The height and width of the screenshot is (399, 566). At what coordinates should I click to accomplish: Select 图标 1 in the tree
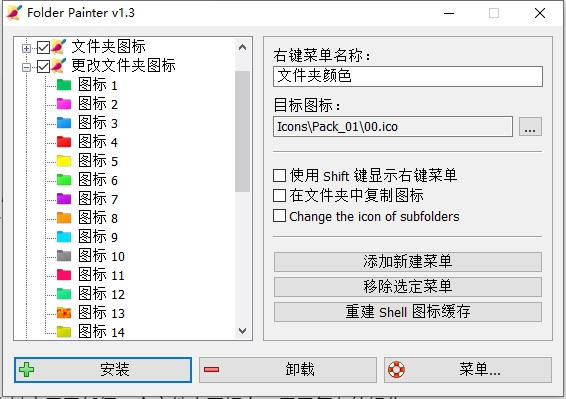[x=98, y=85]
